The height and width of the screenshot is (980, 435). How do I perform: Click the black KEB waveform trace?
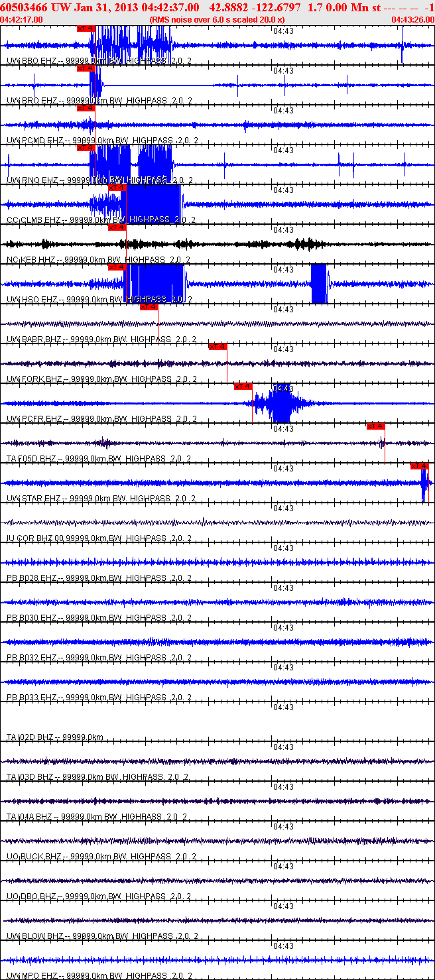click(x=217, y=244)
